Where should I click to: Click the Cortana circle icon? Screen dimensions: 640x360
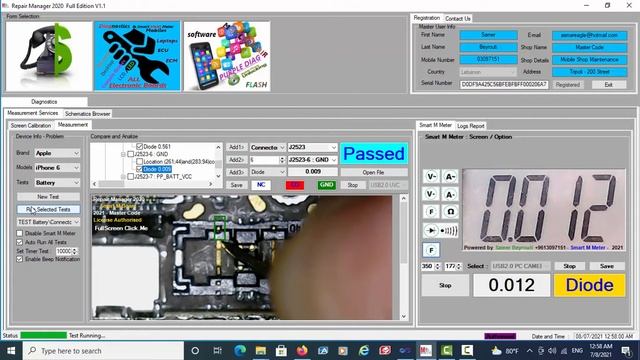(x=195, y=351)
